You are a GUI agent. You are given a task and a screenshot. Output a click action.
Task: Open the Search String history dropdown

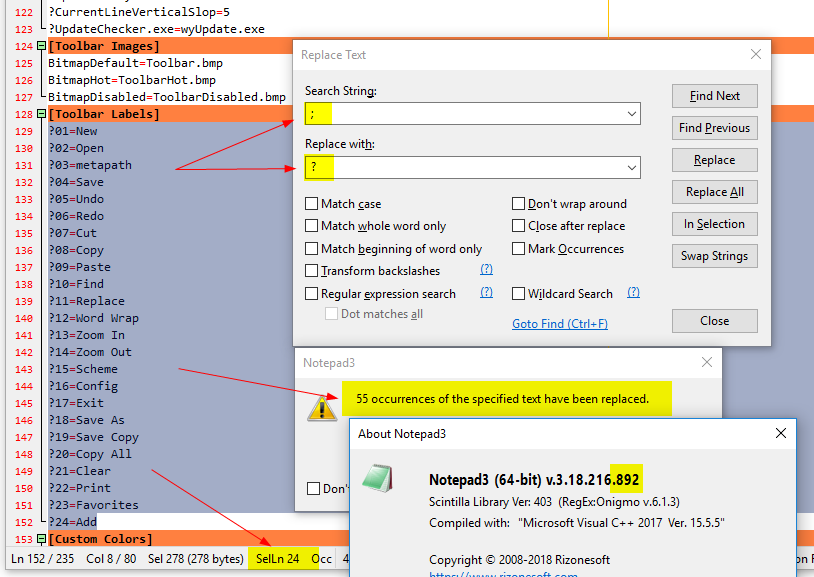click(631, 113)
